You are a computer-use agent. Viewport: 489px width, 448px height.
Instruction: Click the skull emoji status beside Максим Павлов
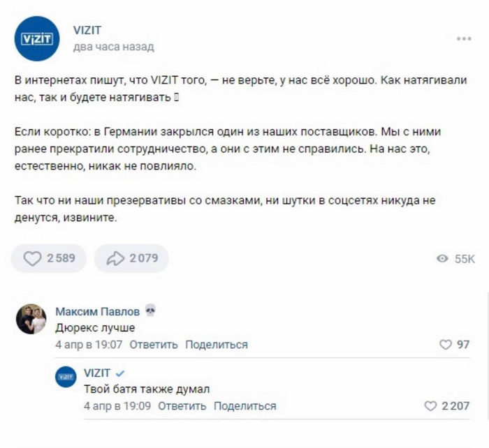coord(150,311)
